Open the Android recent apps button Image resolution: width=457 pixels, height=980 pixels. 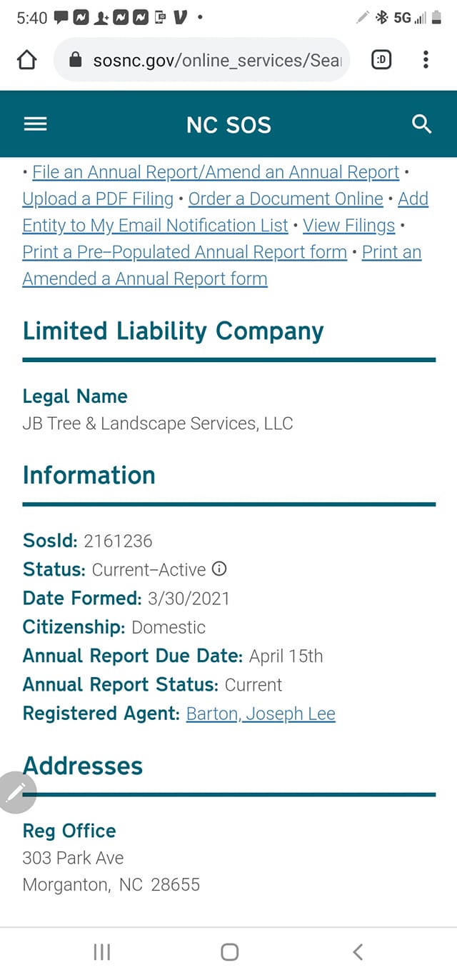[102, 951]
